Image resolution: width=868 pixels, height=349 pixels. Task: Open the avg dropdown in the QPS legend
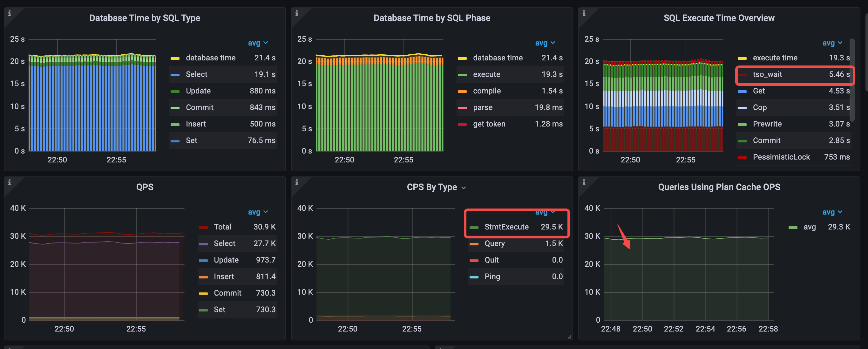(258, 212)
